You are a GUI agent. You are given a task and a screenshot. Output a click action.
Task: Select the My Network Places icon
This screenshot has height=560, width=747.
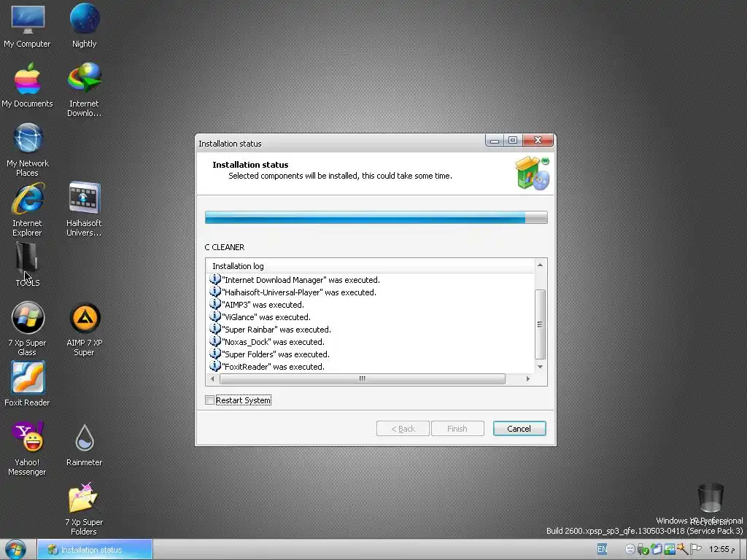[27, 150]
